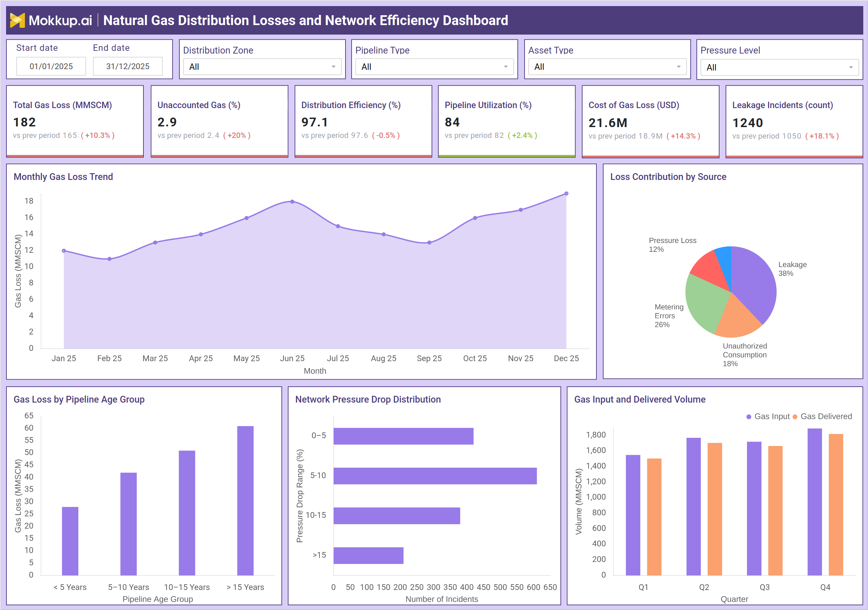Select the Leakage Incidents (count) card
Screen dimensions: 868x610
pyautogui.click(x=794, y=122)
